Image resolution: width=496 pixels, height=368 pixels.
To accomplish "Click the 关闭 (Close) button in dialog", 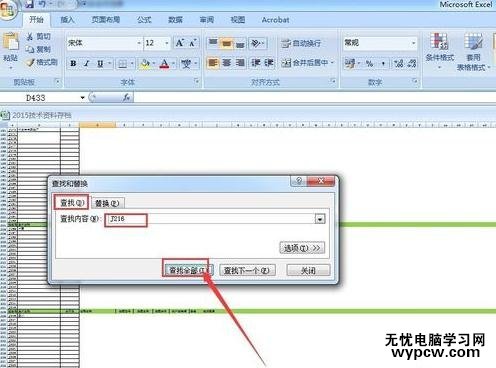I will click(x=308, y=270).
